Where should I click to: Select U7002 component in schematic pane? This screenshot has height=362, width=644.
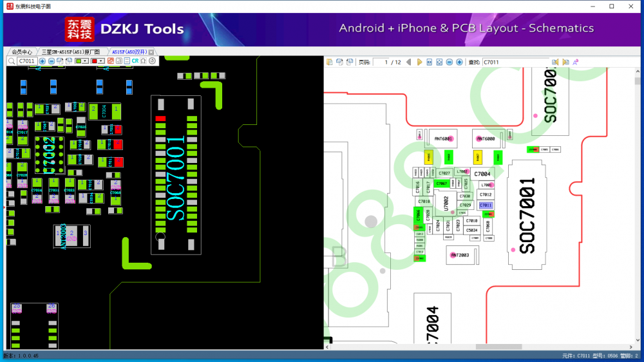tap(446, 202)
